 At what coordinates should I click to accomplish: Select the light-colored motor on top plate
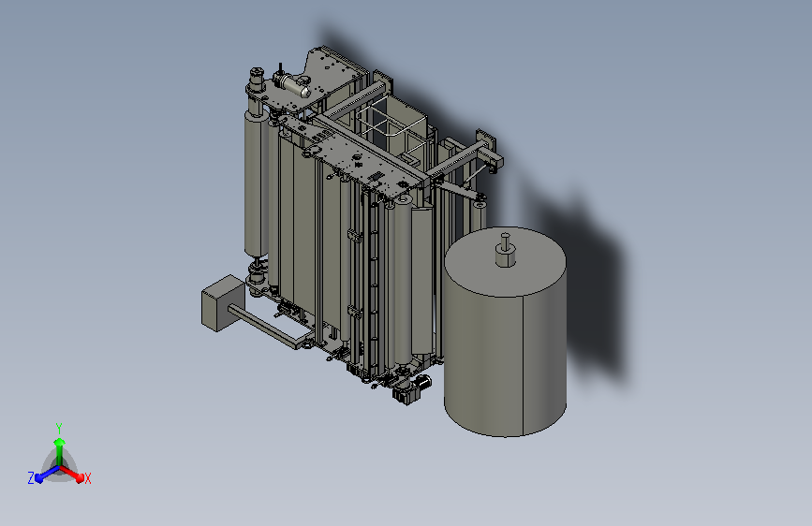[292, 84]
